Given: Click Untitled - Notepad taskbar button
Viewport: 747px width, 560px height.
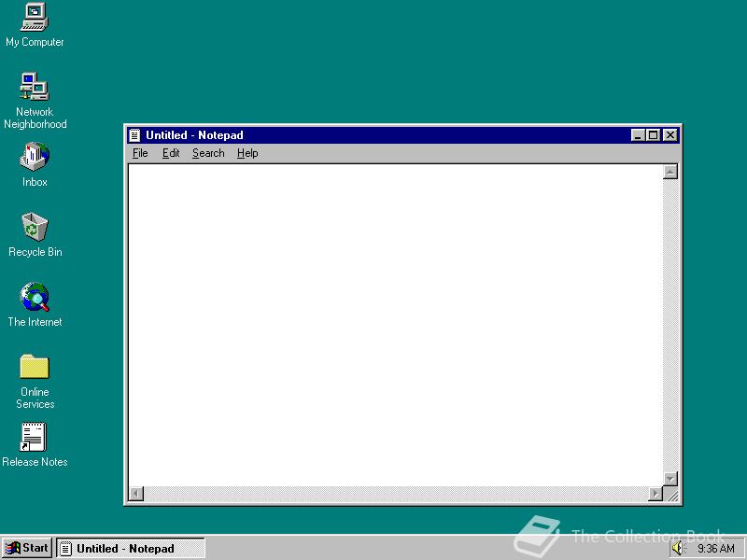Looking at the screenshot, I should coord(131,548).
